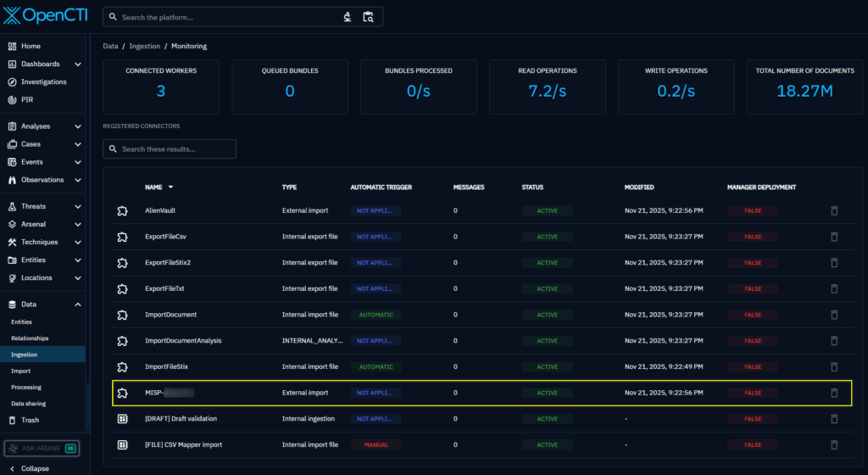Expand the Threats section
This screenshot has width=868, height=475.
pyautogui.click(x=77, y=206)
